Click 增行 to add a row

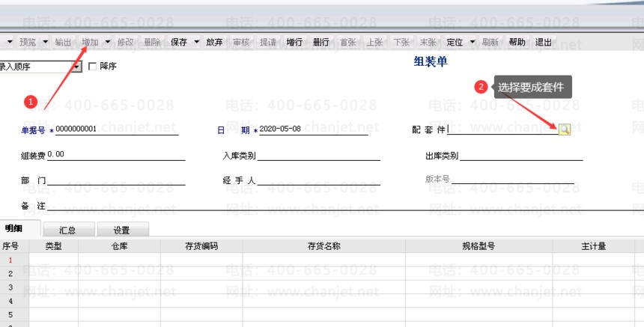[294, 42]
